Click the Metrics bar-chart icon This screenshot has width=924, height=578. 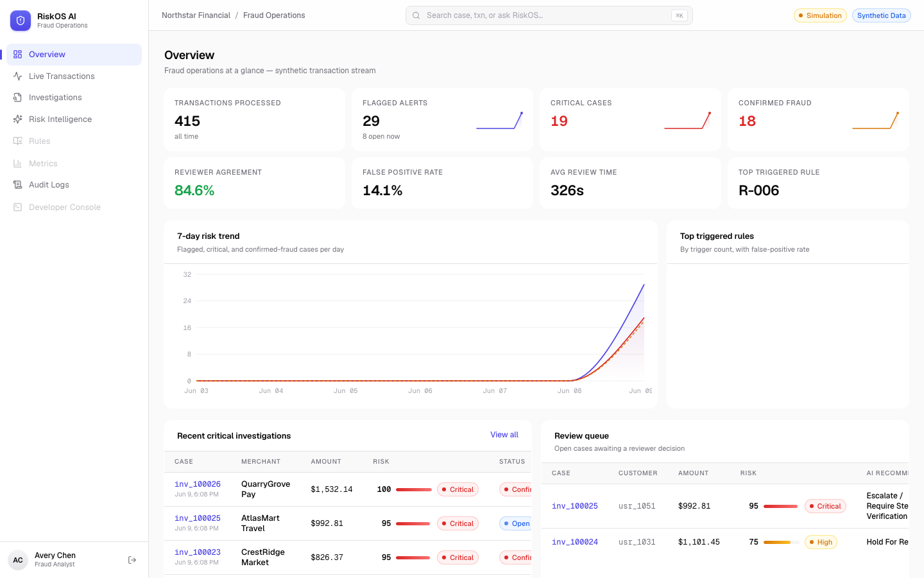[18, 163]
